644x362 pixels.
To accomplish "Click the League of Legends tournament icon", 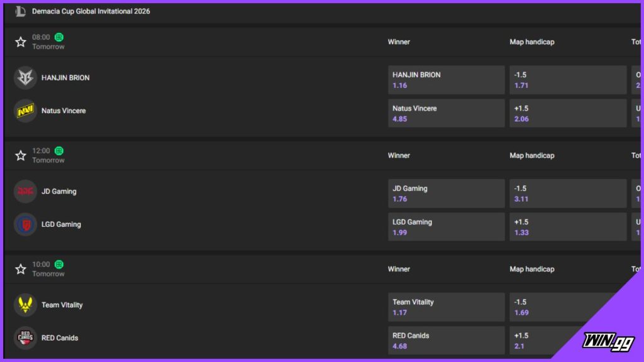I will pyautogui.click(x=20, y=11).
